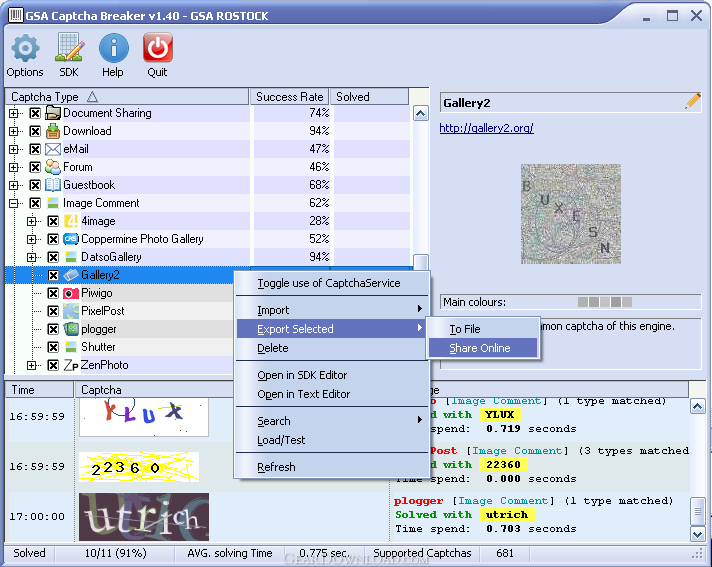Image resolution: width=712 pixels, height=567 pixels.
Task: Click the Image Comment picture icon
Action: pyautogui.click(x=53, y=203)
